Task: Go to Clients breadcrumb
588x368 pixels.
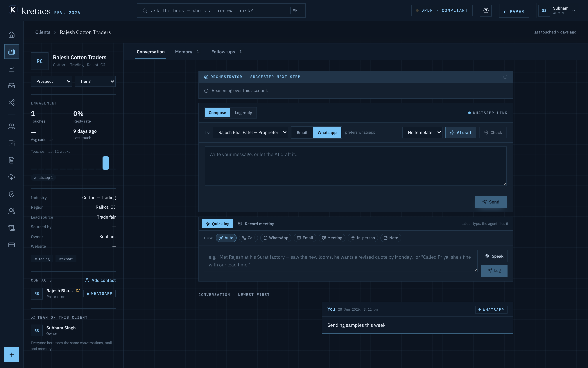Action: [43, 32]
